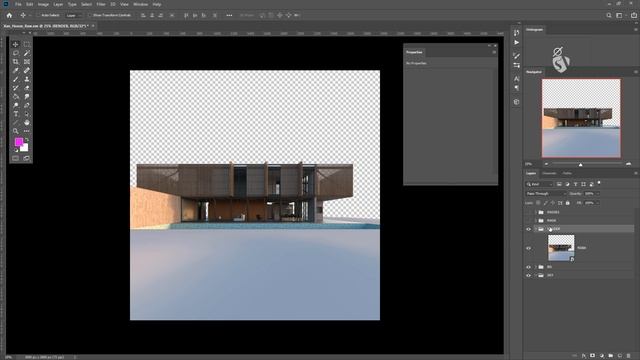Select the Render layer thumbnail
This screenshot has width=640, height=360.
[561, 248]
